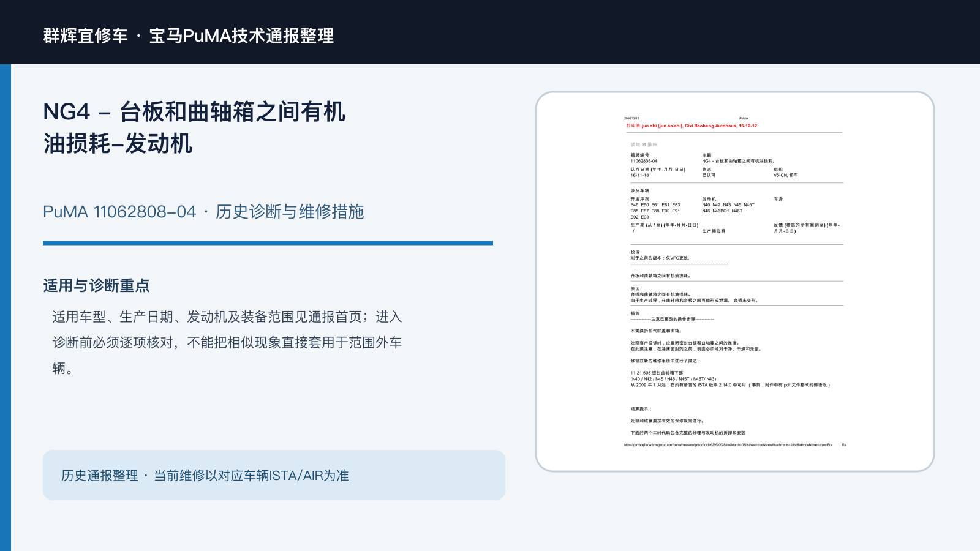Image resolution: width=980 pixels, height=551 pixels.
Task: Click the note box 历史通报整理 · 当前维修以对应车辆ISTA/AIR为准
Action: pyautogui.click(x=274, y=475)
